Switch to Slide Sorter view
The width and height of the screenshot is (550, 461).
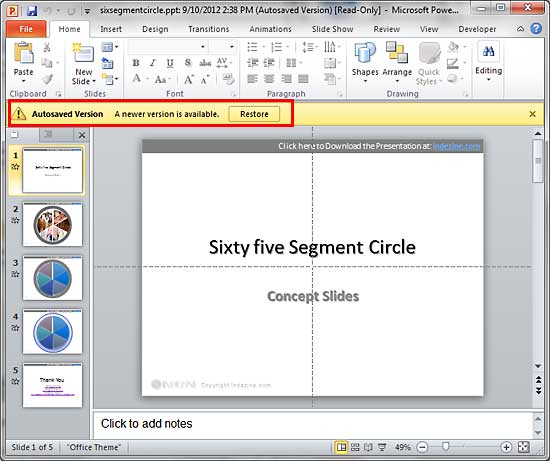click(355, 447)
